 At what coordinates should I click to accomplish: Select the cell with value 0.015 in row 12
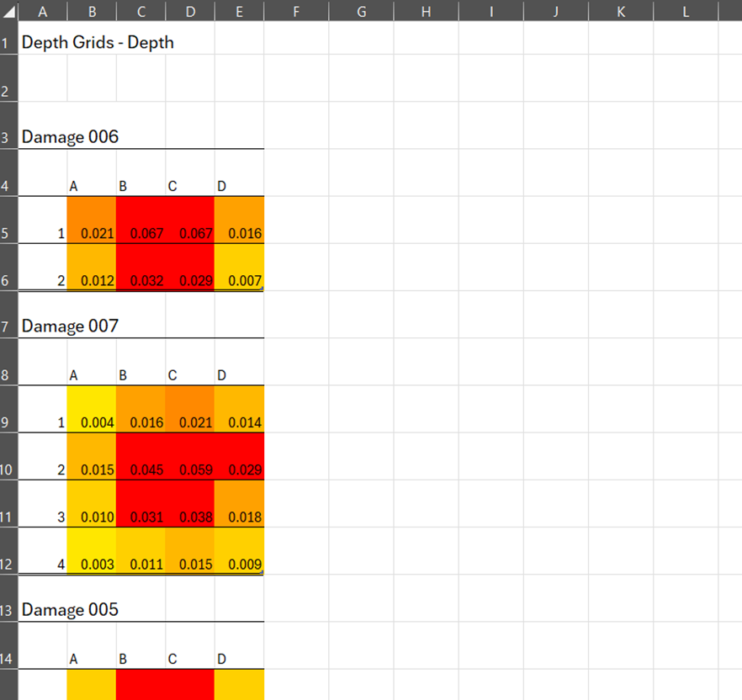click(190, 551)
